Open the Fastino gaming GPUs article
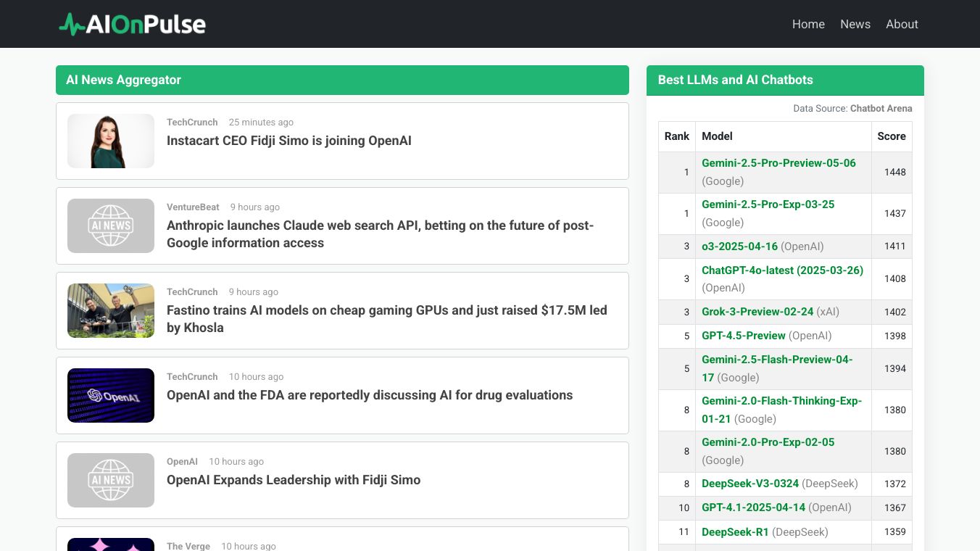The height and width of the screenshot is (551, 980). pyautogui.click(x=387, y=319)
